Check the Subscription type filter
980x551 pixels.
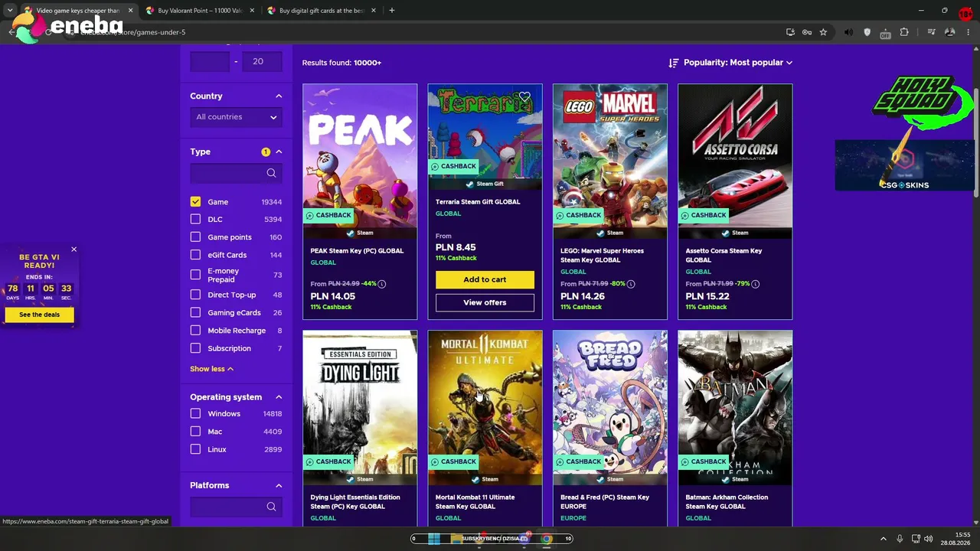tap(195, 348)
